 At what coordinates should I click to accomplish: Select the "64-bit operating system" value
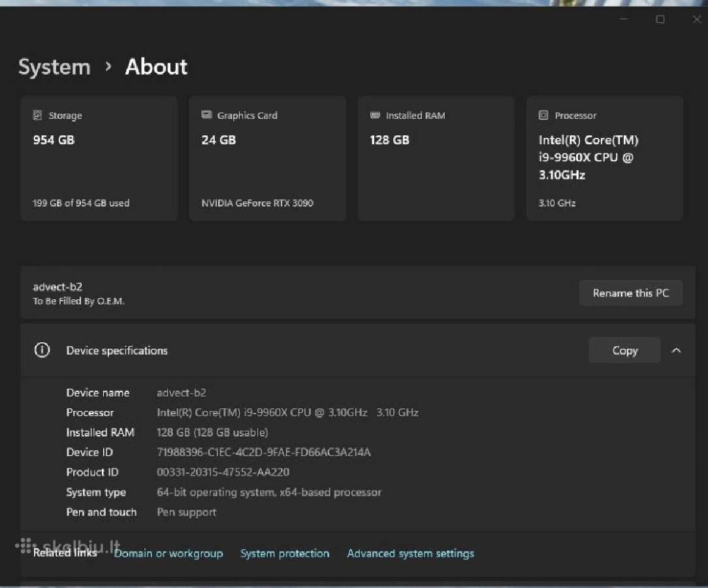pos(269,492)
